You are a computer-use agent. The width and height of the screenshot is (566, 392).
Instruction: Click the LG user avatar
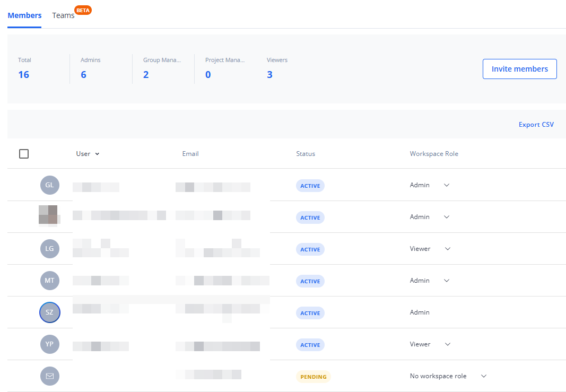coord(50,249)
